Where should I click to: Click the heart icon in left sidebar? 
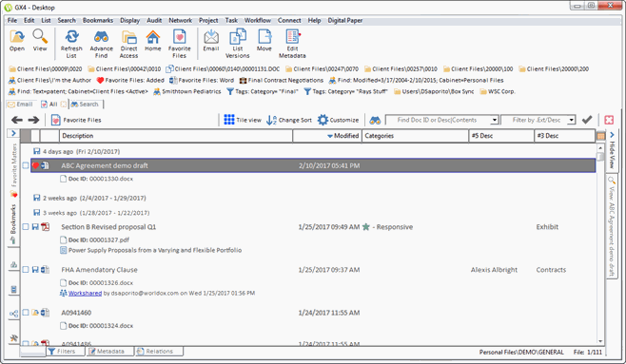(x=13, y=194)
